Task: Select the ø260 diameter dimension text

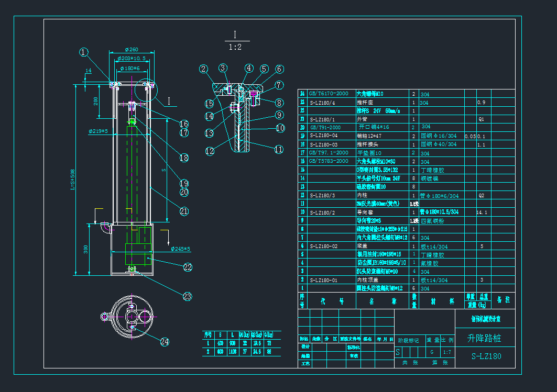Action: pos(131,50)
